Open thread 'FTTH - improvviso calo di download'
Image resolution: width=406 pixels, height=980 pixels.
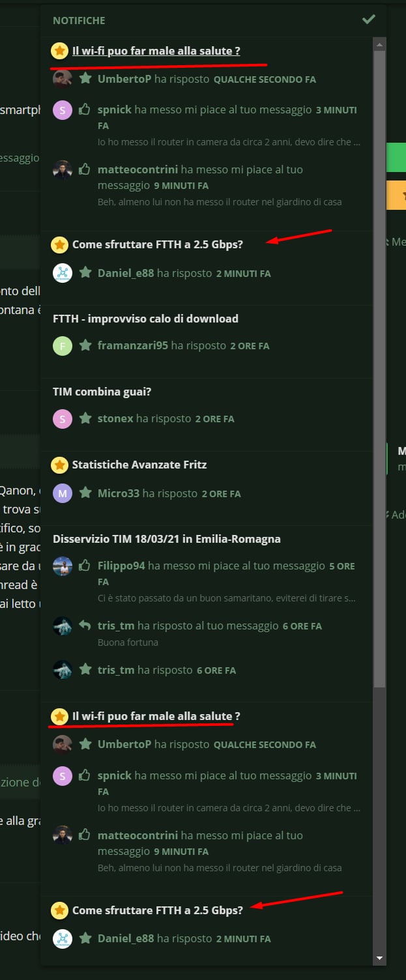click(x=145, y=319)
